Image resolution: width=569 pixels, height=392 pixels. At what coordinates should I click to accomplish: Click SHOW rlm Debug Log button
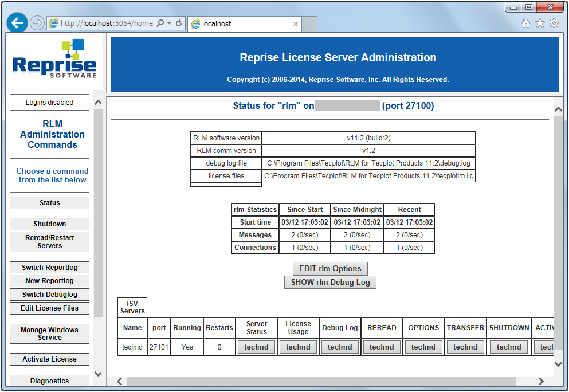(330, 283)
